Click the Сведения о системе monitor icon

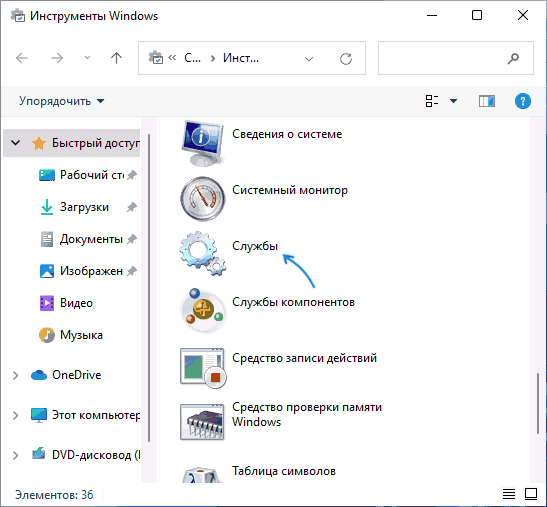(203, 143)
